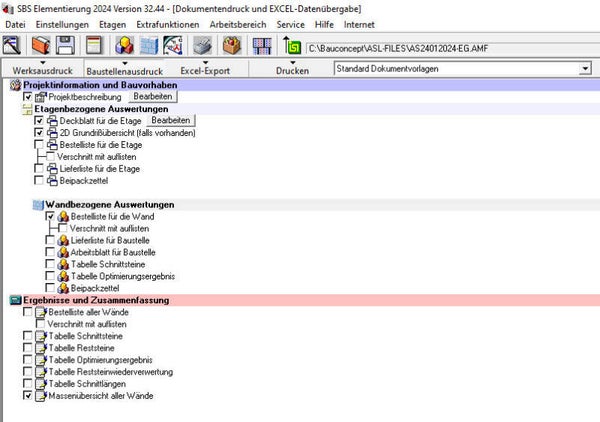
Task: Uncheck Massenübersicht aller Wände checkbox
Action: click(x=28, y=395)
